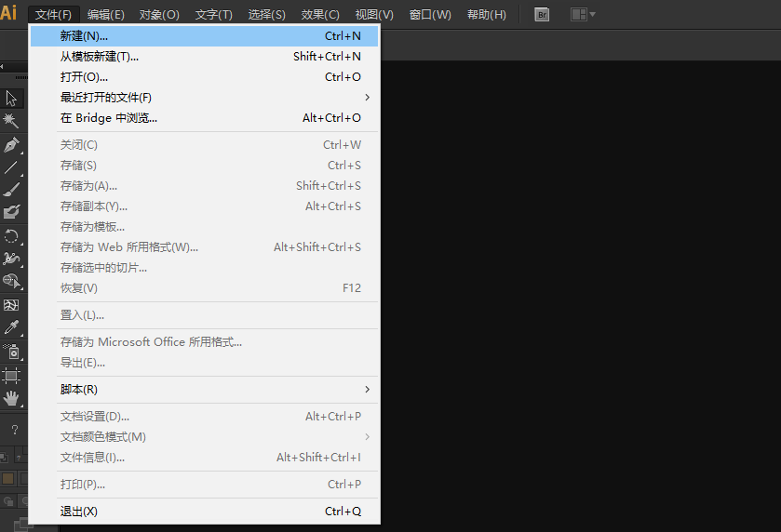Select the Artboard tool

pos(11,375)
